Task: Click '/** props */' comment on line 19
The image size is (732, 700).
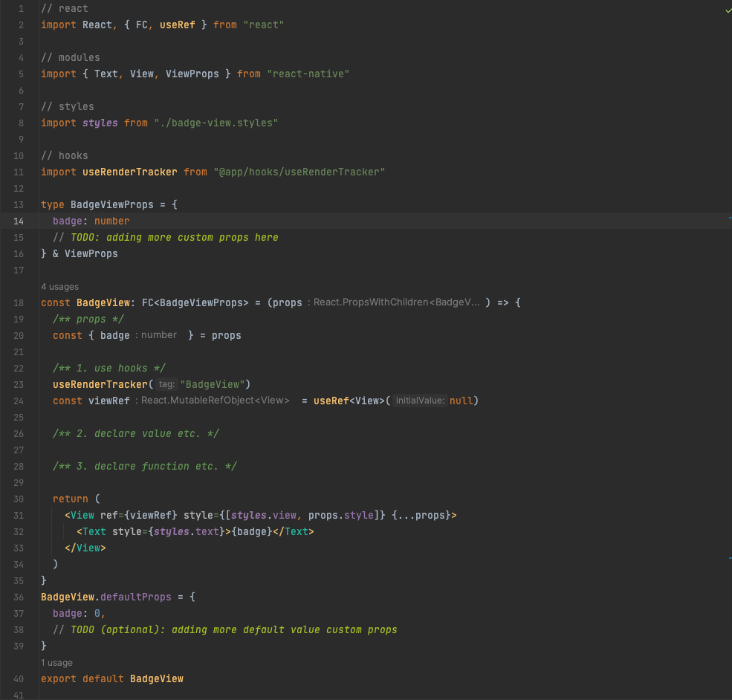Action: coord(88,320)
